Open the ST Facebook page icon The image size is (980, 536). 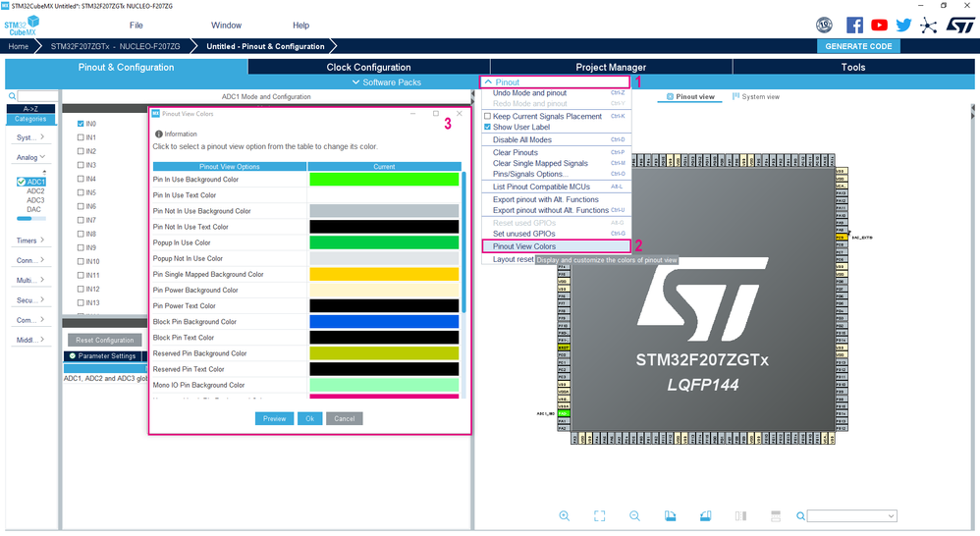point(854,25)
